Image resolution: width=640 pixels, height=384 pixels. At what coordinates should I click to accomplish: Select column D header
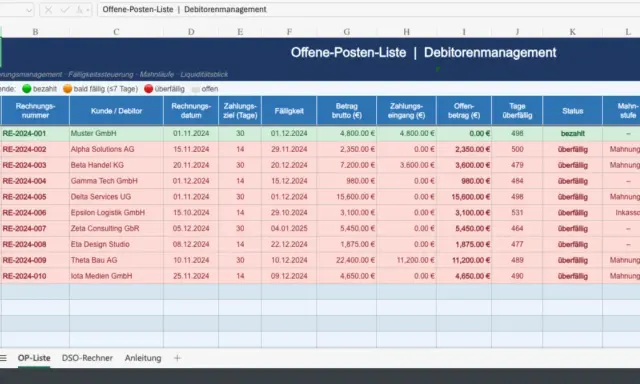click(x=191, y=32)
